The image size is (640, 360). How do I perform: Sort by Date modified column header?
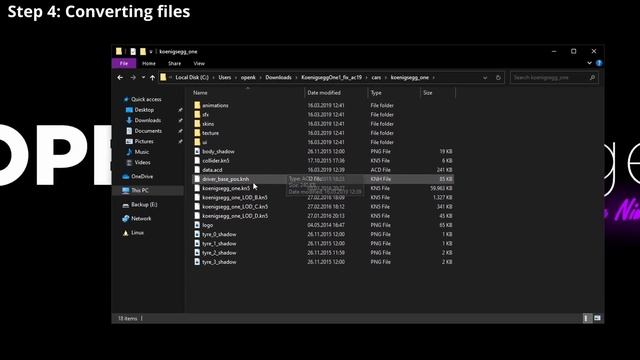coord(324,93)
